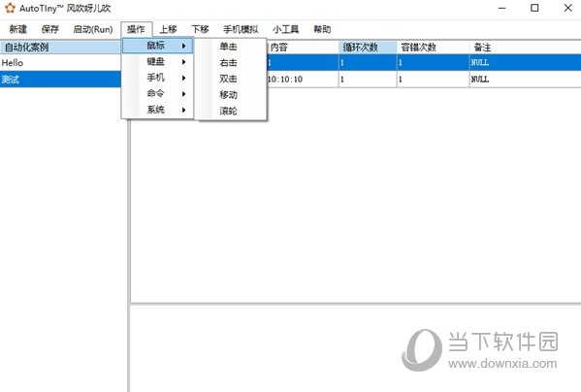Expand the 键盘 submenu

tap(158, 62)
